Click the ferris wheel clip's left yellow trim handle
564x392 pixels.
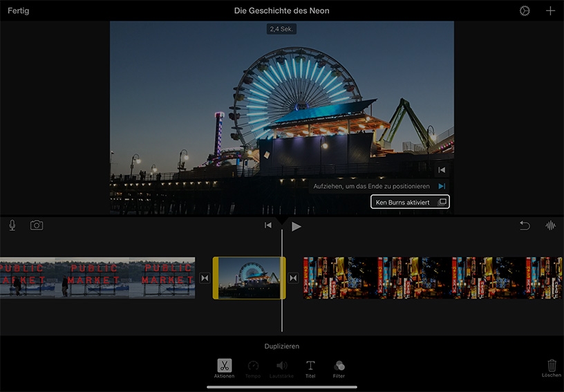pyautogui.click(x=216, y=278)
